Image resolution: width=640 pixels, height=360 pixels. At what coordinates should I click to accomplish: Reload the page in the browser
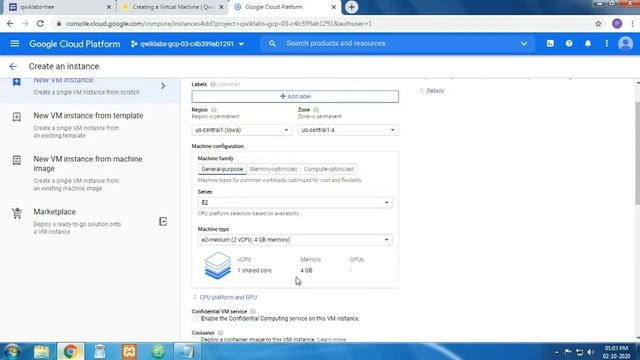coord(40,24)
